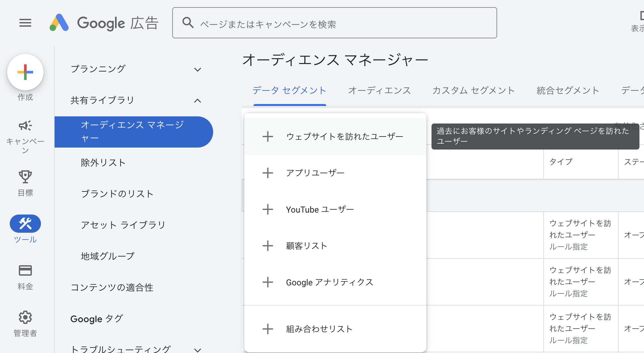Click plus icon beside YouTube ユーザー
The height and width of the screenshot is (353, 644).
point(268,209)
